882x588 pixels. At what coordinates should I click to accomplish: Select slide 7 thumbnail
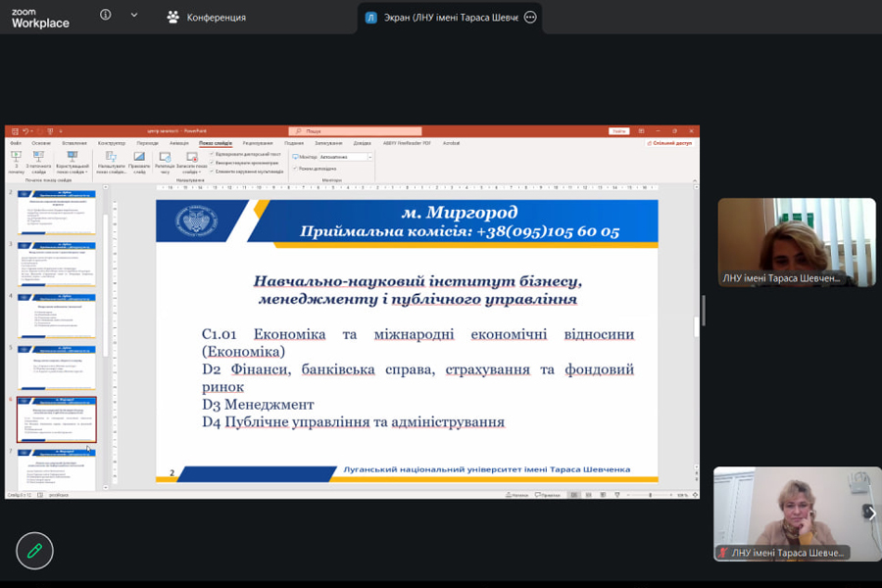coord(56,469)
